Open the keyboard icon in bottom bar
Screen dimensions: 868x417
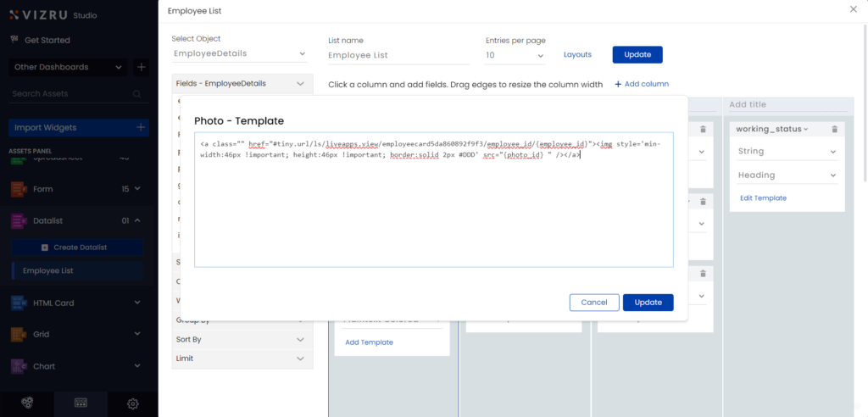tap(81, 403)
